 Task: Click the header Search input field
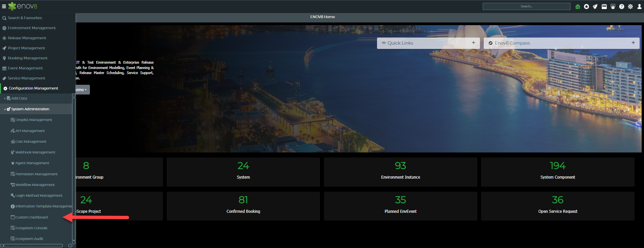click(x=526, y=6)
